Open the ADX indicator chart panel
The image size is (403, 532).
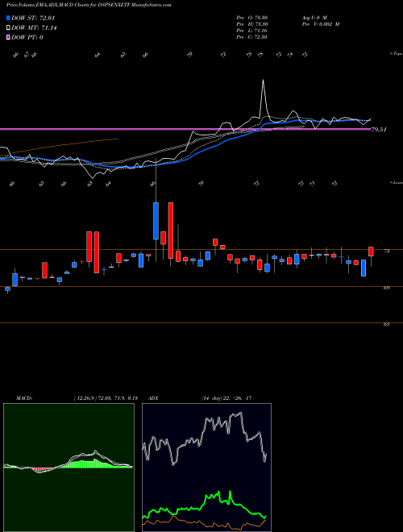[x=206, y=468]
